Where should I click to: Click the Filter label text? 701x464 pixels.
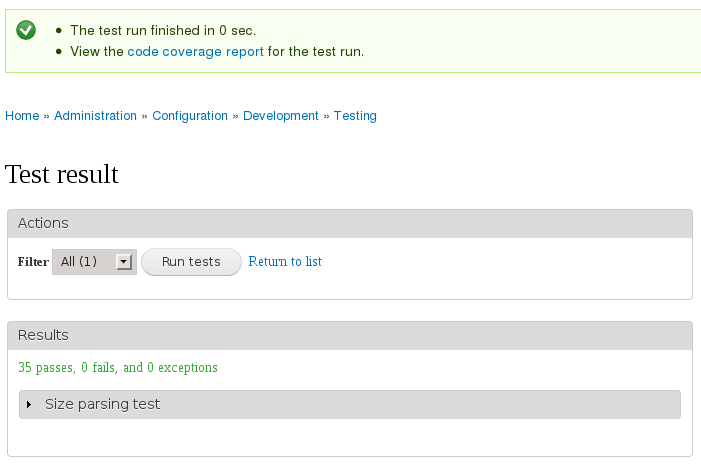(33, 262)
